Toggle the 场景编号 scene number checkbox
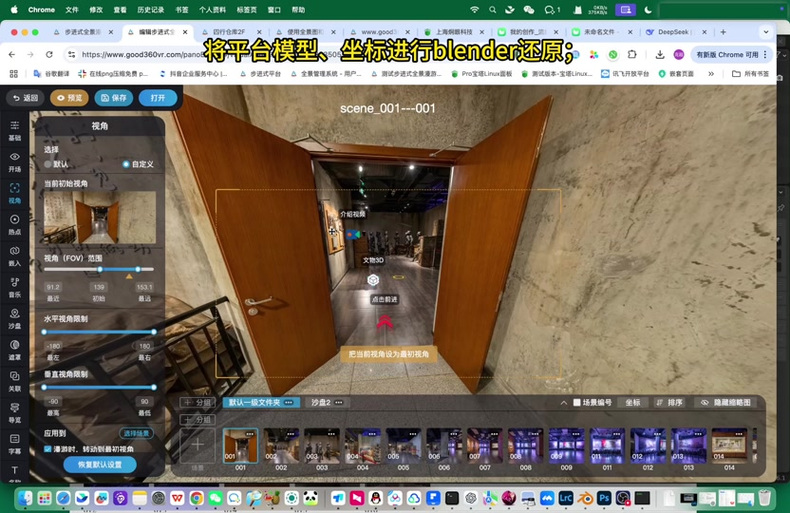 click(577, 402)
